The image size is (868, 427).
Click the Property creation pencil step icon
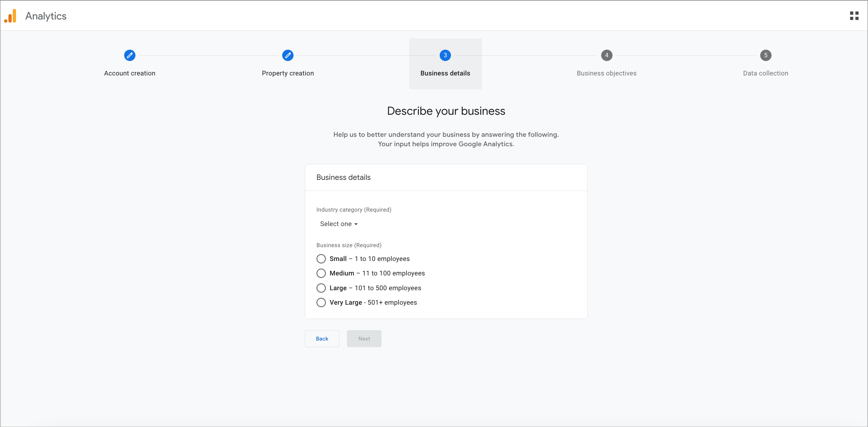tap(288, 55)
